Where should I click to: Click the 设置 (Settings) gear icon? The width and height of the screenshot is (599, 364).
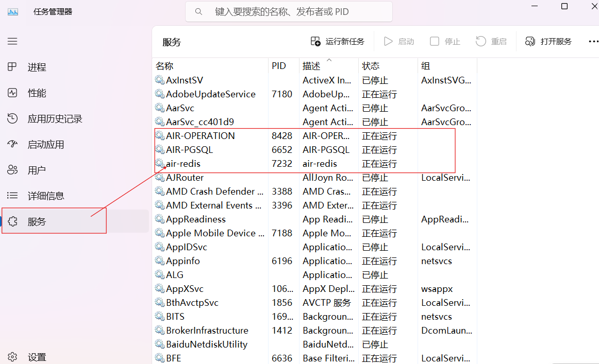click(x=12, y=356)
